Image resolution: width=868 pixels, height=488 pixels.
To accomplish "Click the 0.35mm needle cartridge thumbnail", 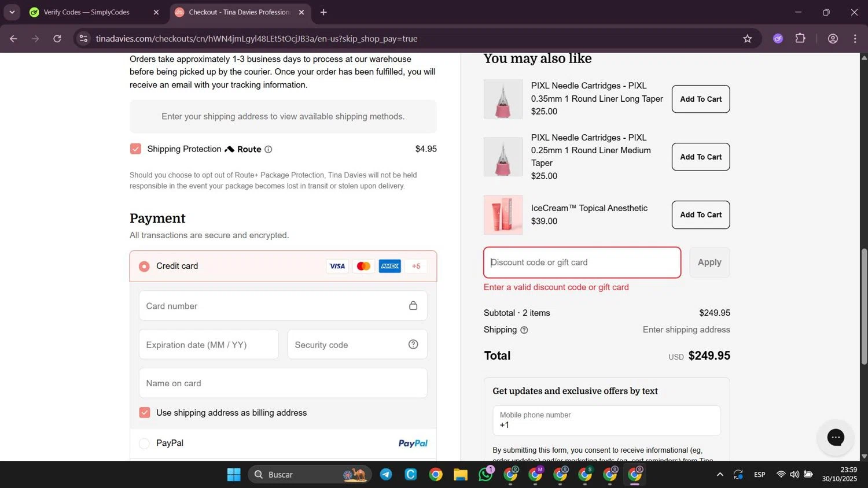I will pyautogui.click(x=503, y=99).
